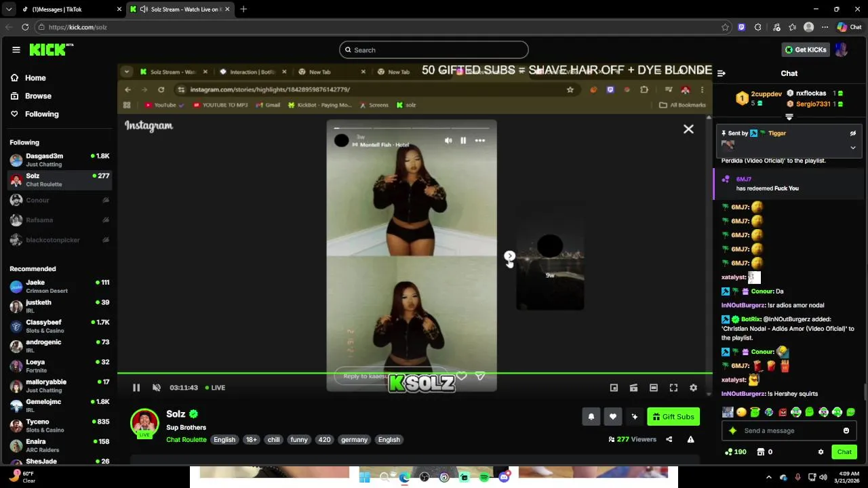Open the browser profile avatar
The image size is (868, 488).
point(808,27)
